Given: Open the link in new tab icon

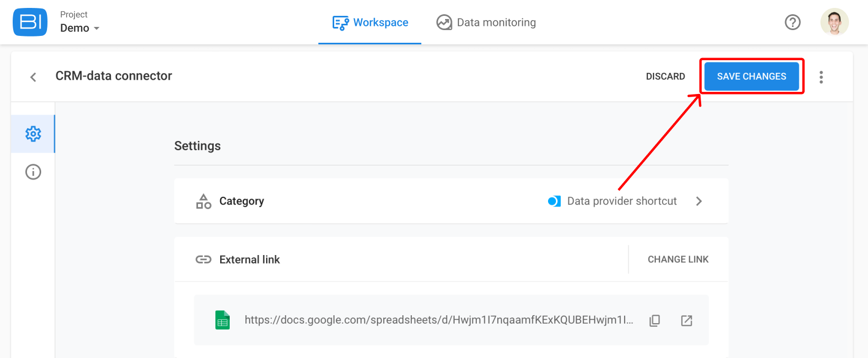Looking at the screenshot, I should click(686, 321).
